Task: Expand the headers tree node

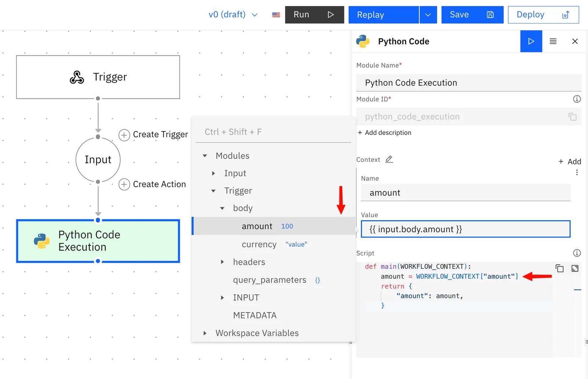Action: 222,262
